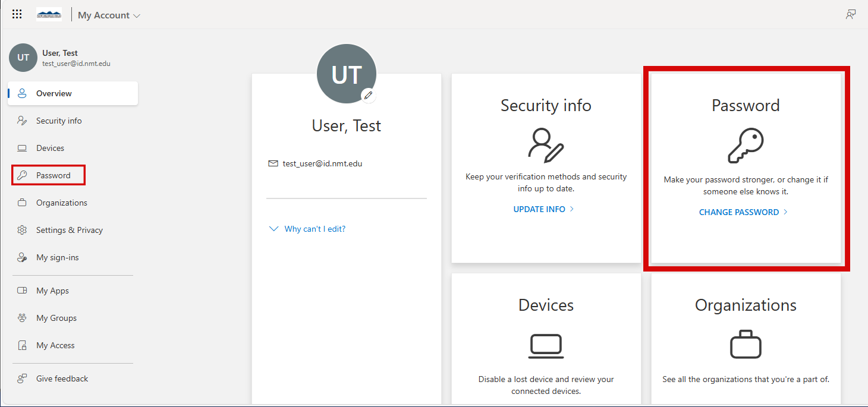Open Settings & Privacy page
Screen dimensions: 868x407
click(x=69, y=230)
